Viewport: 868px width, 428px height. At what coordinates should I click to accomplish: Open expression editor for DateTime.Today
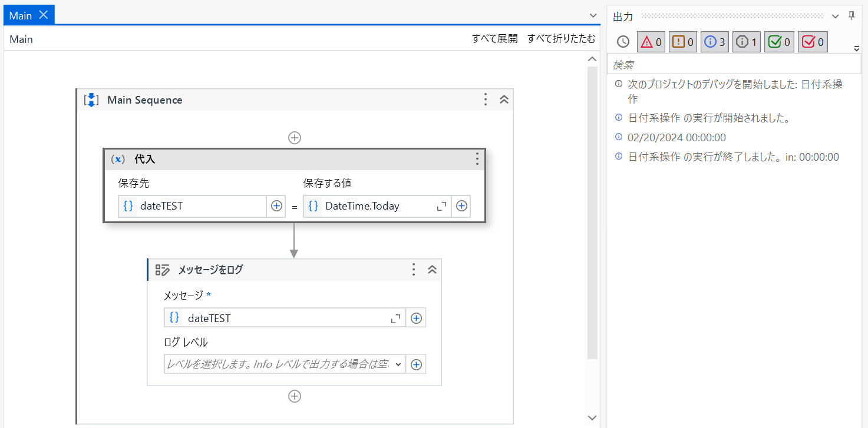tap(441, 206)
